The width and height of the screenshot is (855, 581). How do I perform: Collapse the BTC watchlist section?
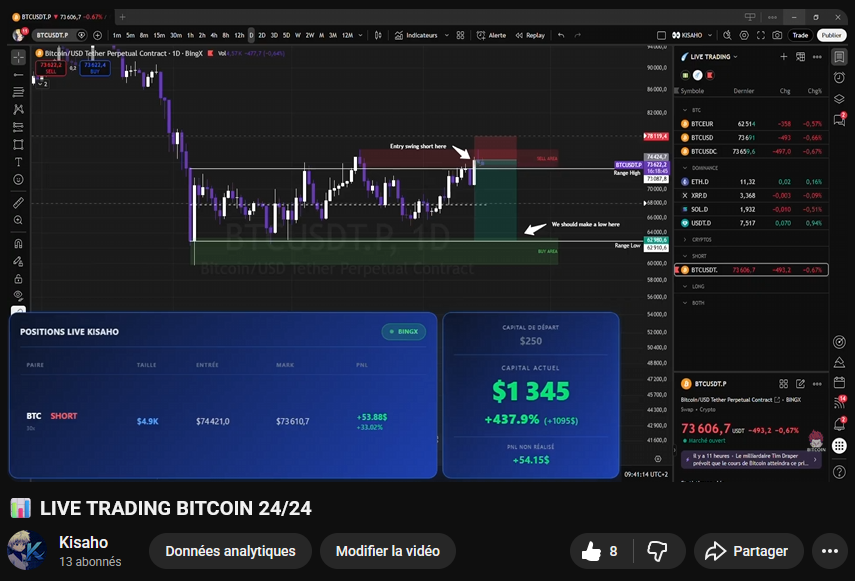pyautogui.click(x=685, y=110)
